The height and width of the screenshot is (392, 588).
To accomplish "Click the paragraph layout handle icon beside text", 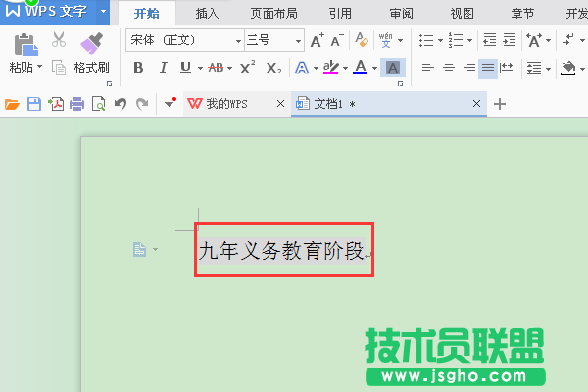I will coord(140,250).
